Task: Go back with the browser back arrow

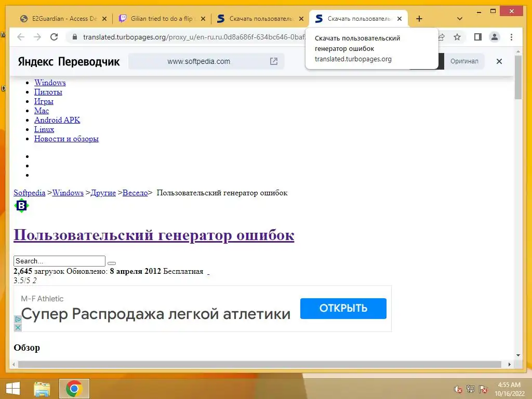Action: point(21,37)
